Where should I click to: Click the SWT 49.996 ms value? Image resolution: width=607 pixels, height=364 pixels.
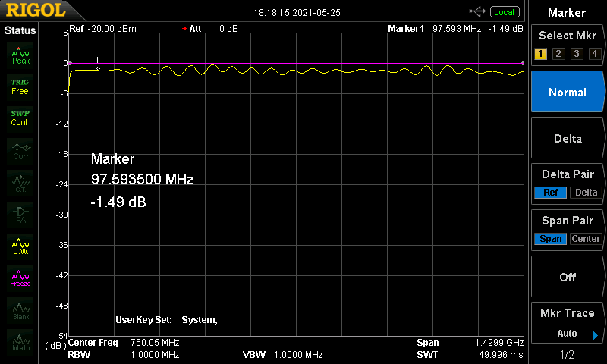point(502,354)
